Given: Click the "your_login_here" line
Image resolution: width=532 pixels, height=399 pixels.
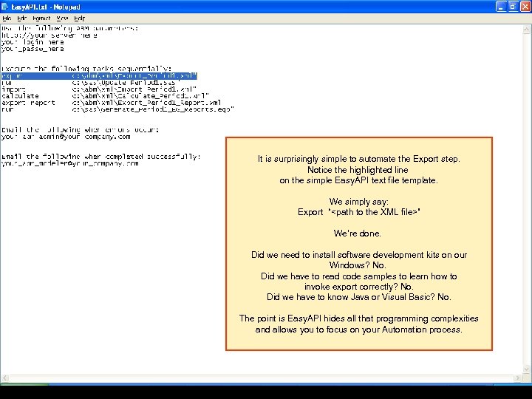Looking at the screenshot, I should click(x=33, y=42).
